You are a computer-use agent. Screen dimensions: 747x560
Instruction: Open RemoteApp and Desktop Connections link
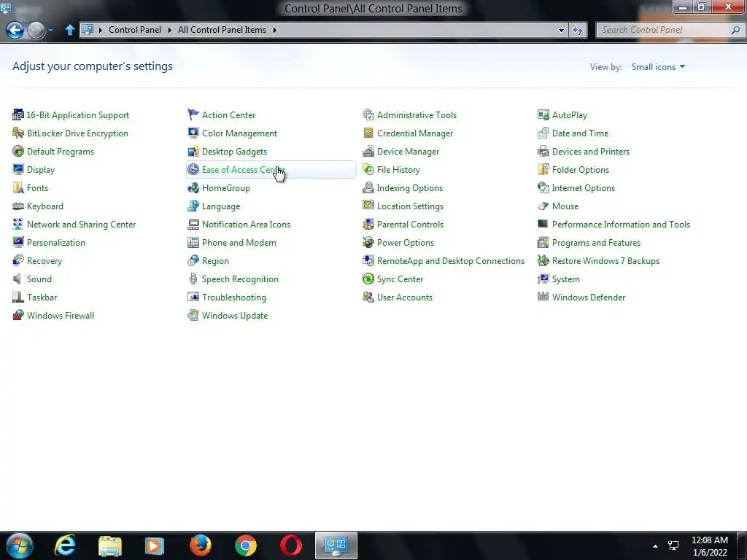pos(451,261)
